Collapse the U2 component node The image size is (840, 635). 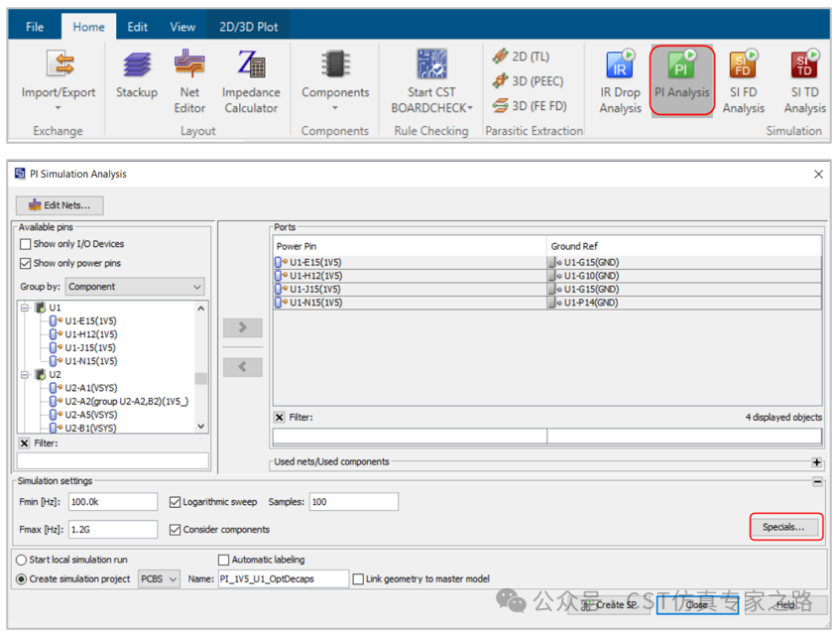point(25,375)
